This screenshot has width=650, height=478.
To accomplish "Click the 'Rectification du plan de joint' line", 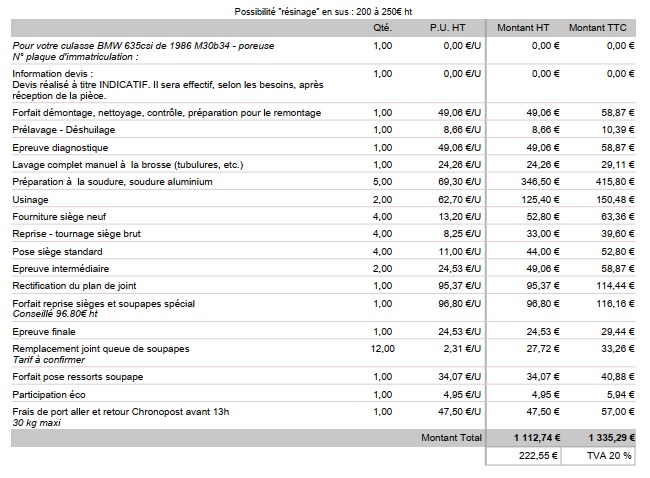I will point(80,285).
